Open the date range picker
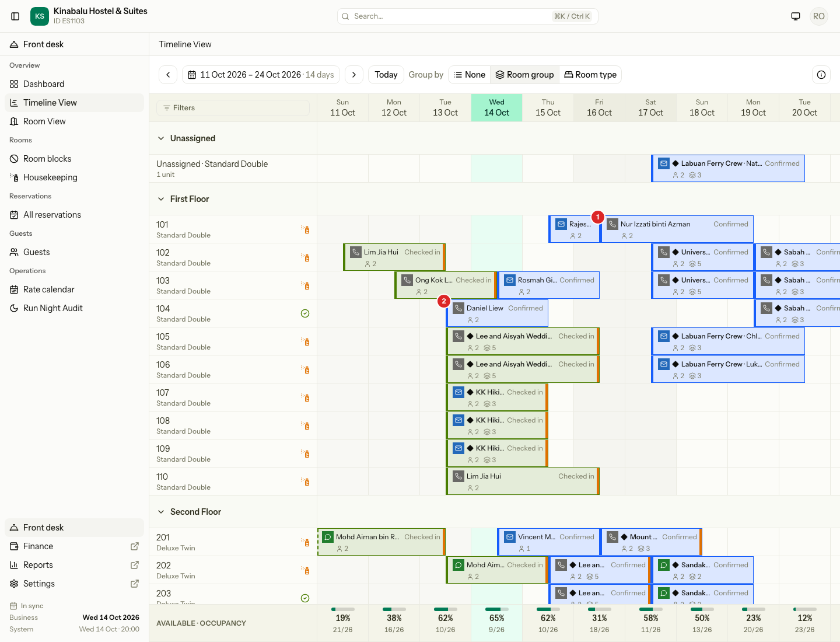The width and height of the screenshot is (840, 642). [x=261, y=75]
